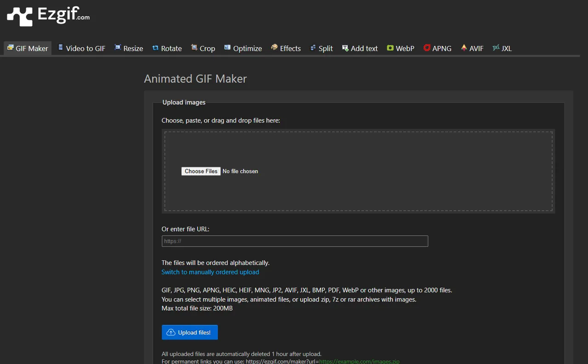The width and height of the screenshot is (588, 364).
Task: Click the Upload files! button
Action: pos(190,332)
